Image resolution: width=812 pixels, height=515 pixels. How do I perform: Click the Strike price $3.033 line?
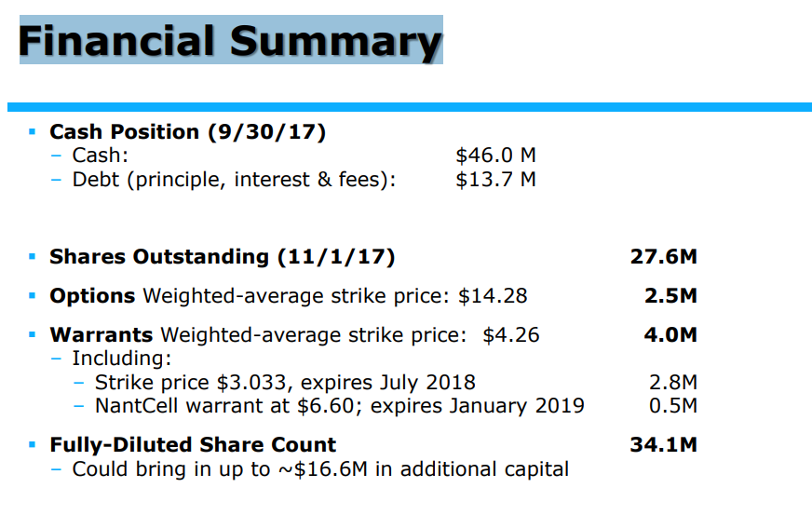click(285, 382)
